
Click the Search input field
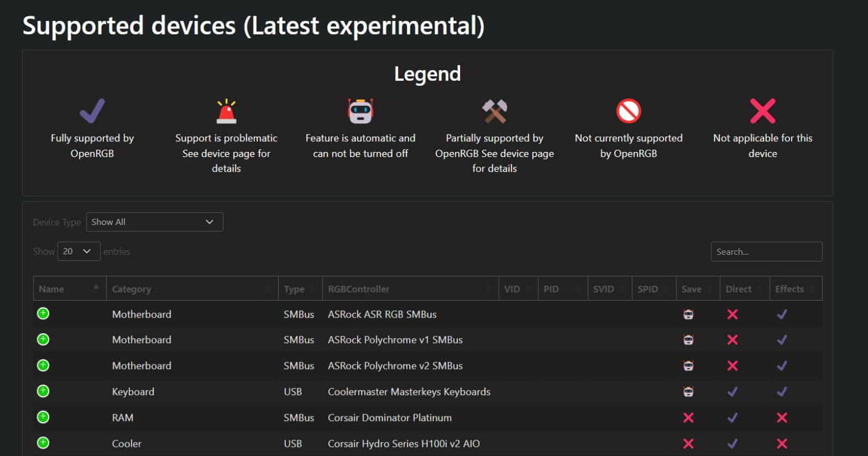766,251
